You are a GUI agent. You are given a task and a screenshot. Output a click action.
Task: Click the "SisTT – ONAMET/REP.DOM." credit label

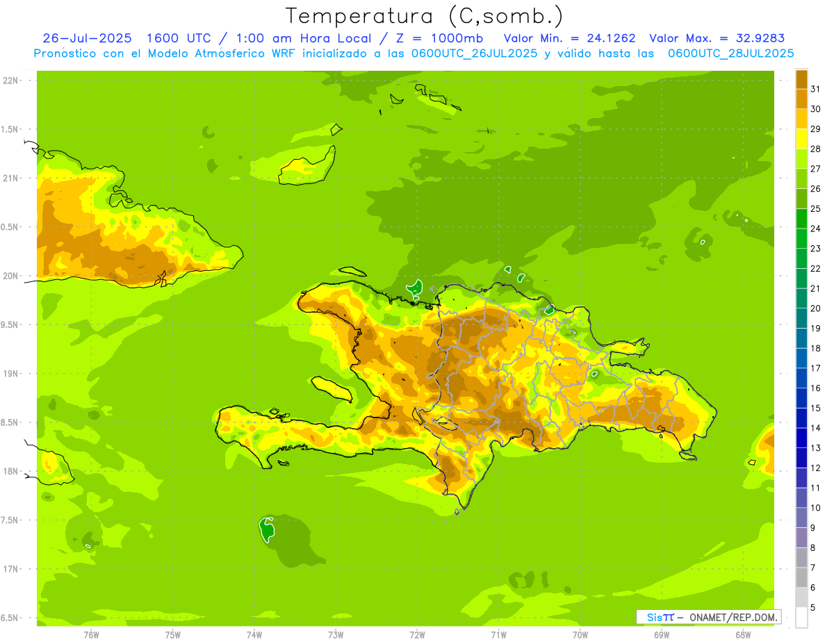click(709, 617)
